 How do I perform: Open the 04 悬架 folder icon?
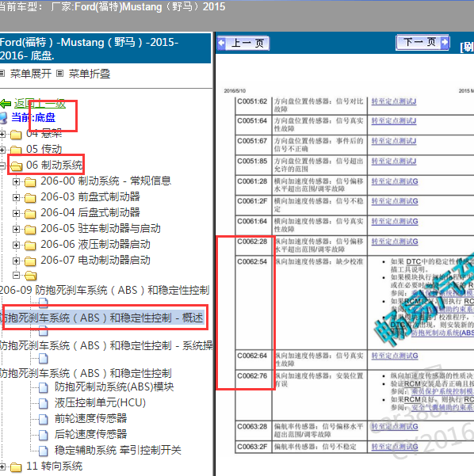[x=16, y=134]
